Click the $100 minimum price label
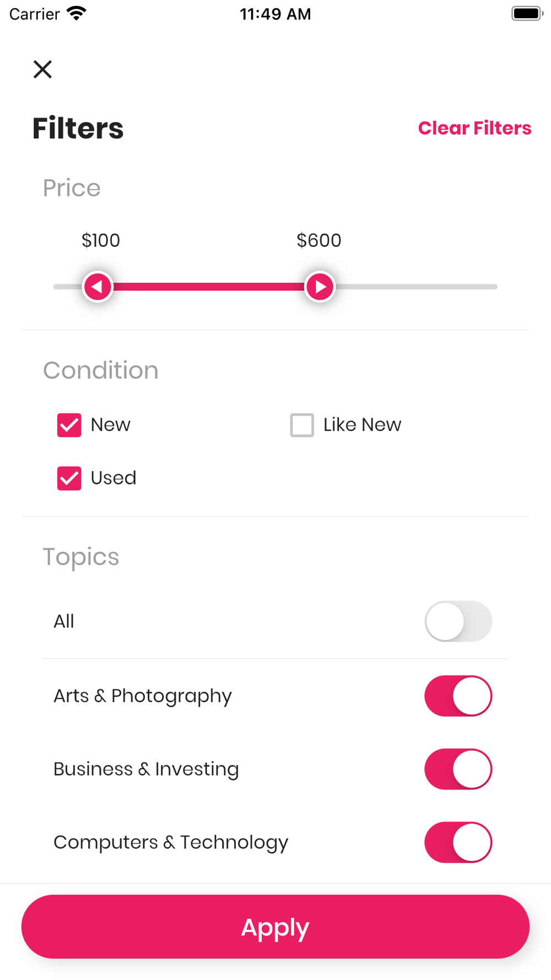This screenshot has height=980, width=551. point(101,240)
